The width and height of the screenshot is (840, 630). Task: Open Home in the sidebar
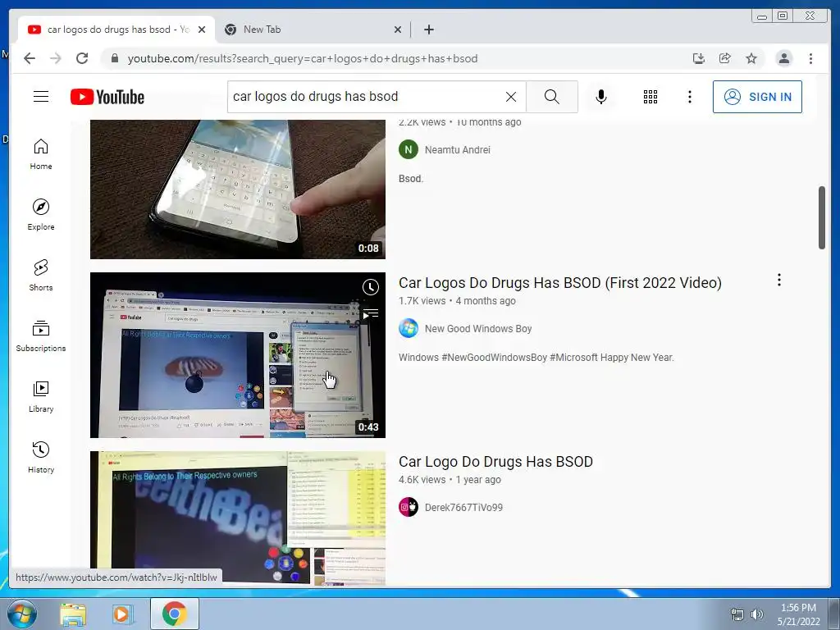point(41,154)
